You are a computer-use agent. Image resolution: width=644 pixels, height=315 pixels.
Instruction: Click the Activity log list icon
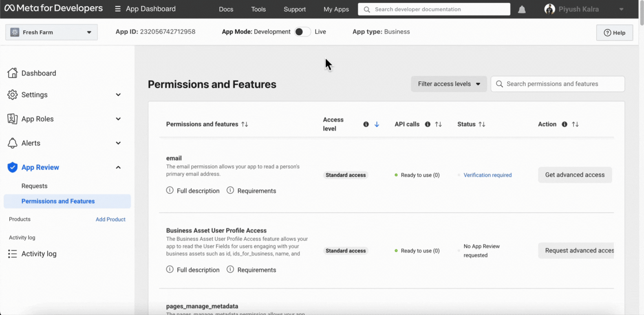coord(12,254)
